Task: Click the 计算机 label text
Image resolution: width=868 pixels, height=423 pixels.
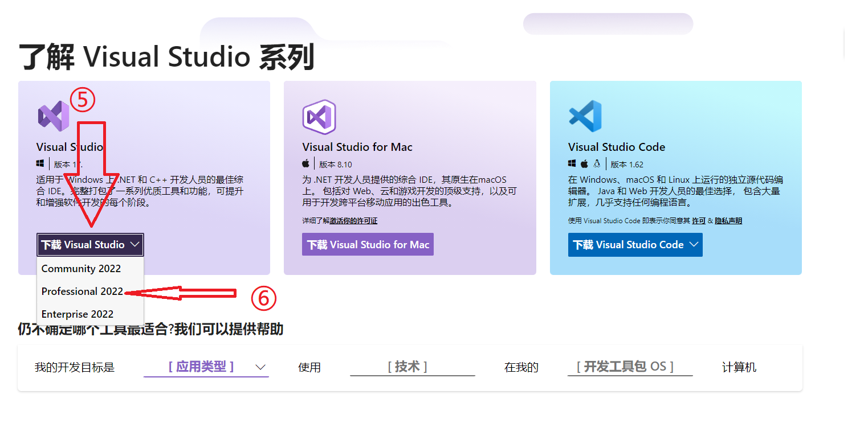Action: coord(739,368)
